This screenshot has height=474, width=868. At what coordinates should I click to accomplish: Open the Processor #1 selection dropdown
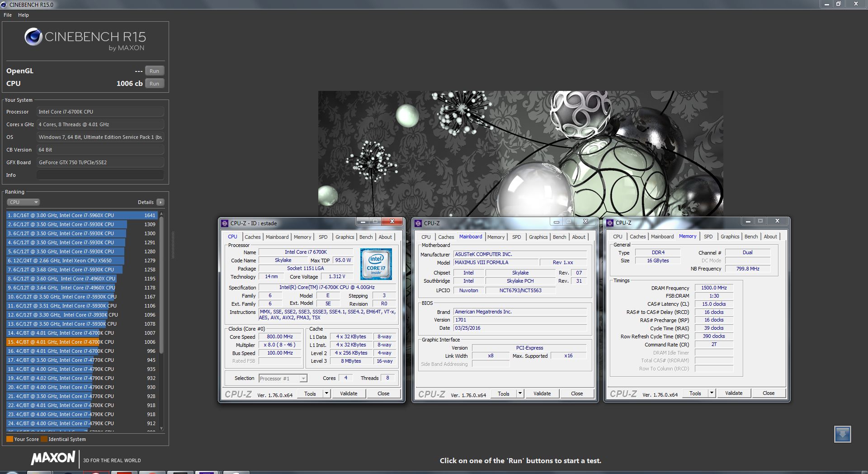[283, 378]
